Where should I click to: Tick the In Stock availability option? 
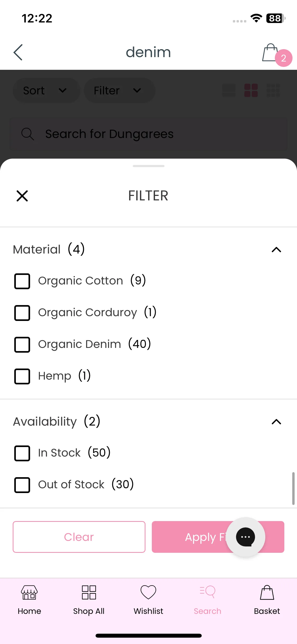(22, 453)
